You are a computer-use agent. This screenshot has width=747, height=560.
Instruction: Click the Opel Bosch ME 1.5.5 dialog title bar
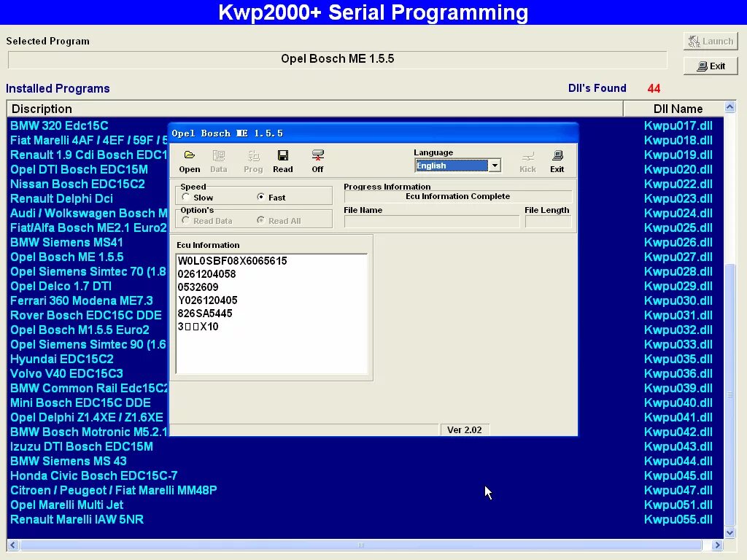373,133
